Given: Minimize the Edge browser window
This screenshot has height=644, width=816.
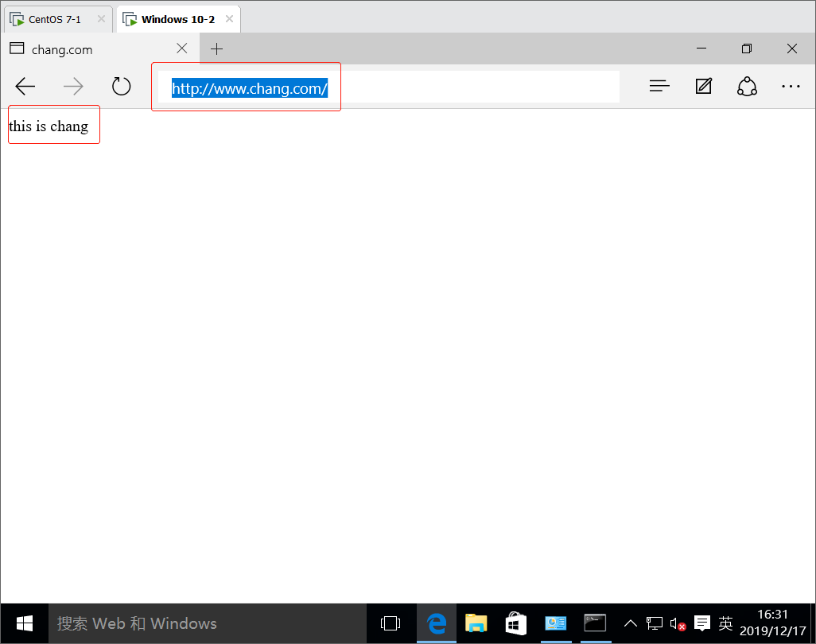Looking at the screenshot, I should (701, 48).
